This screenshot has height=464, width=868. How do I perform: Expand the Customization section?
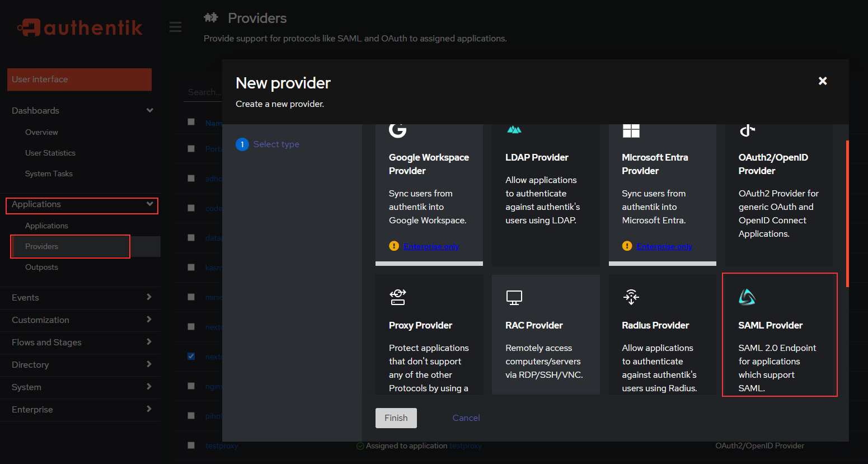pos(79,320)
